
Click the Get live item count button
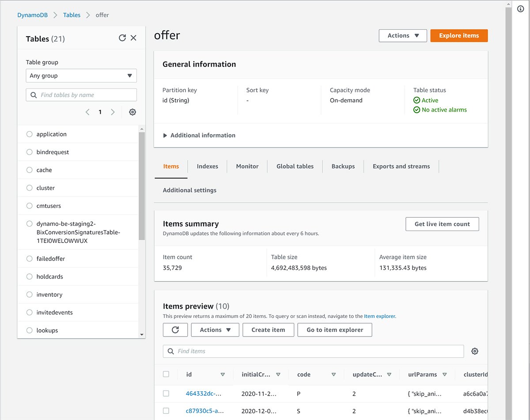[442, 224]
